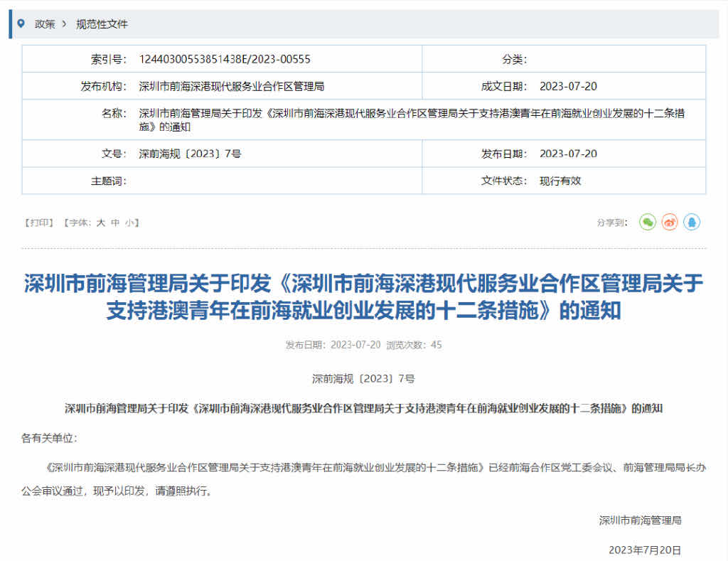Click the 成文日期 value 2023-07-20
This screenshot has height=561, width=728.
coord(568,87)
